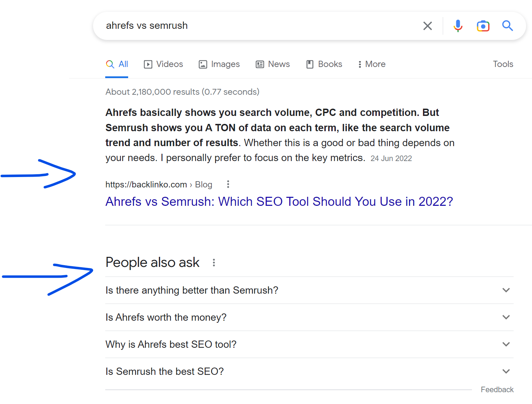Open the Tools menu
The height and width of the screenshot is (404, 532).
pos(503,64)
